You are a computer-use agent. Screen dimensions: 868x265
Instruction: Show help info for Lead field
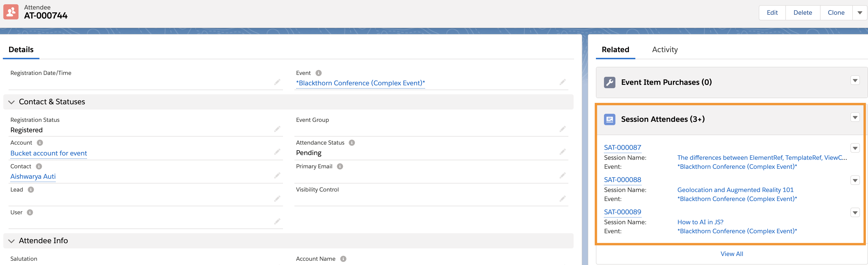coord(31,189)
